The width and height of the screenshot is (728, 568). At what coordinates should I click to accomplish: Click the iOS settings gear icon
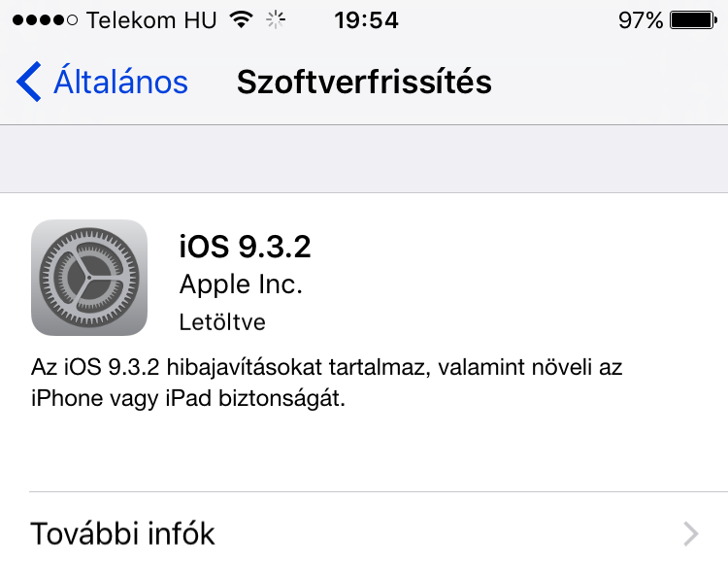tap(89, 278)
